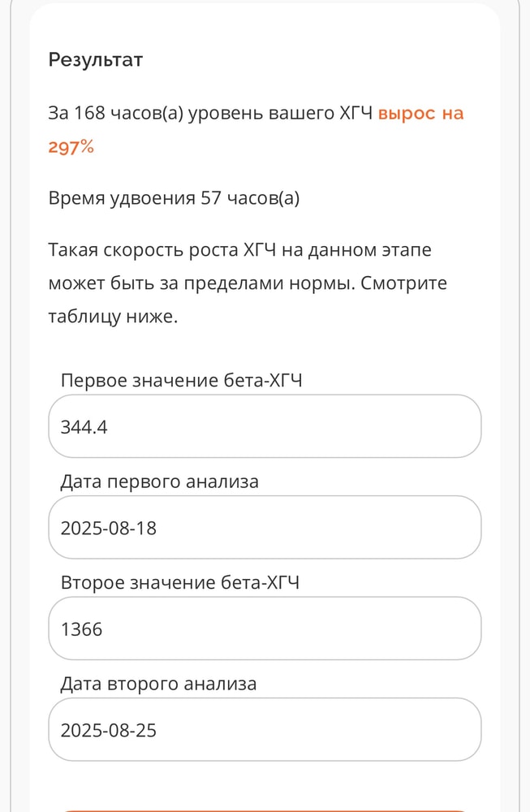Click the 'Дата второго анализа' label
Image resolution: width=530 pixels, height=812 pixels.
tap(158, 684)
